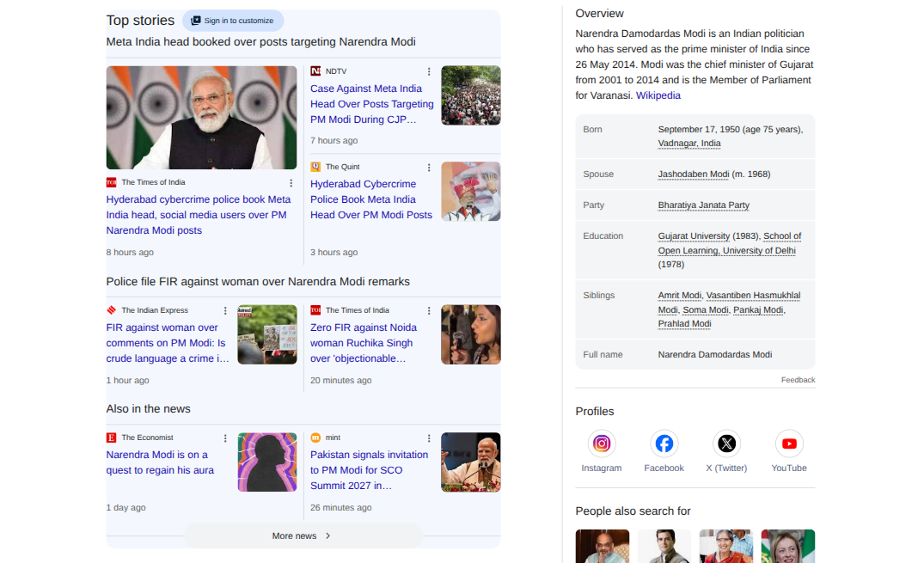The height and width of the screenshot is (563, 924).
Task: Open NDTV headline Case Against Meta India Head
Action: click(x=372, y=104)
